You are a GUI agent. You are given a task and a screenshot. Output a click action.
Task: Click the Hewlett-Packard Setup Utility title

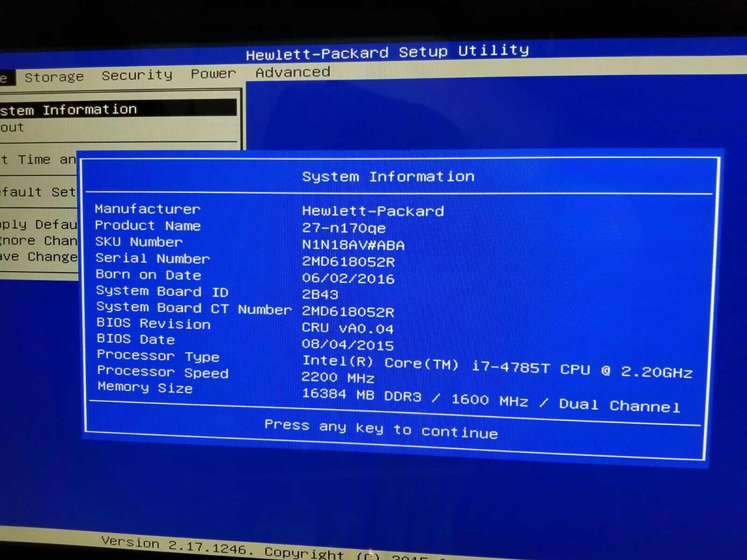click(x=388, y=52)
